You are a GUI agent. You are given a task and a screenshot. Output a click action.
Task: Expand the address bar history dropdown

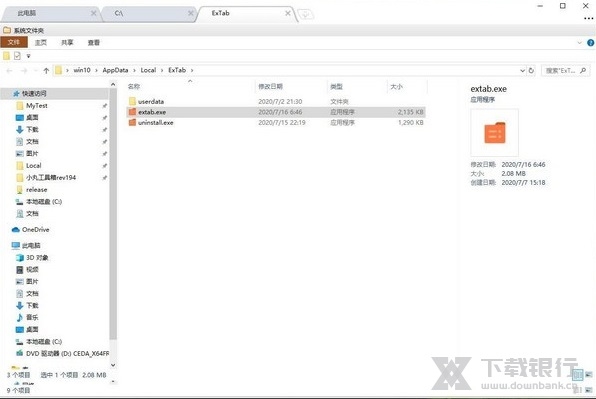(522, 70)
